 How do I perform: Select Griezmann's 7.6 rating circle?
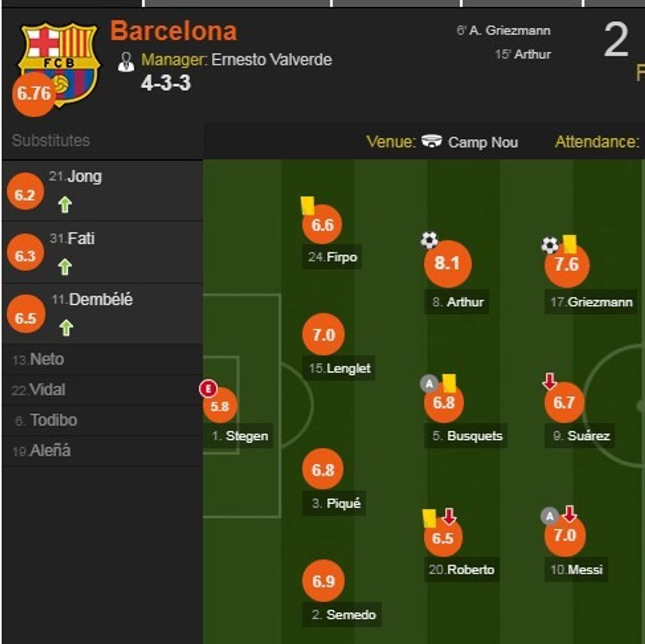pyautogui.click(x=567, y=265)
